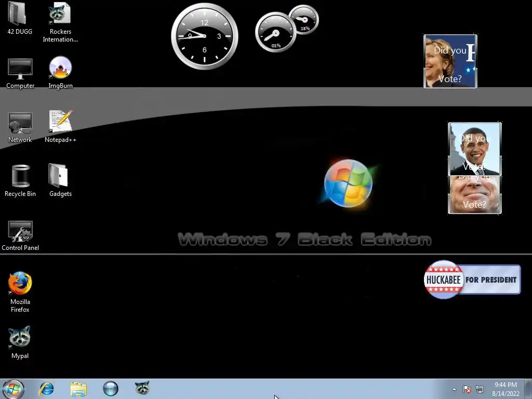
Task: Click the blue globe taskbar icon
Action: click(111, 389)
